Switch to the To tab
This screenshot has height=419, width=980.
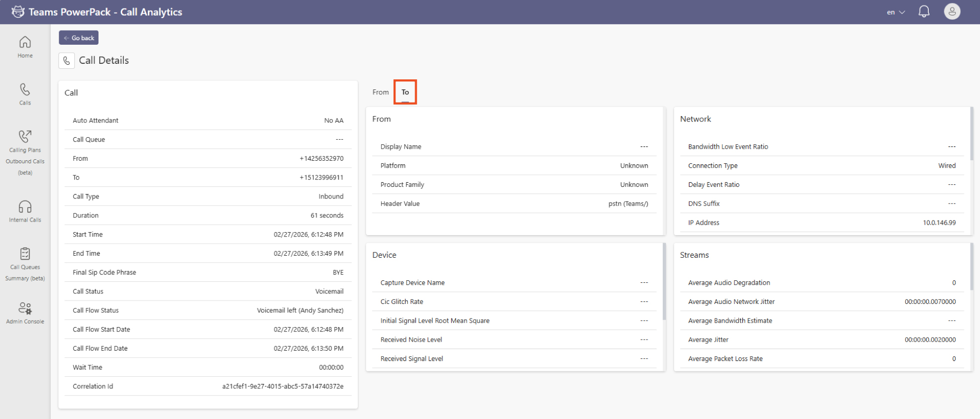(x=405, y=92)
